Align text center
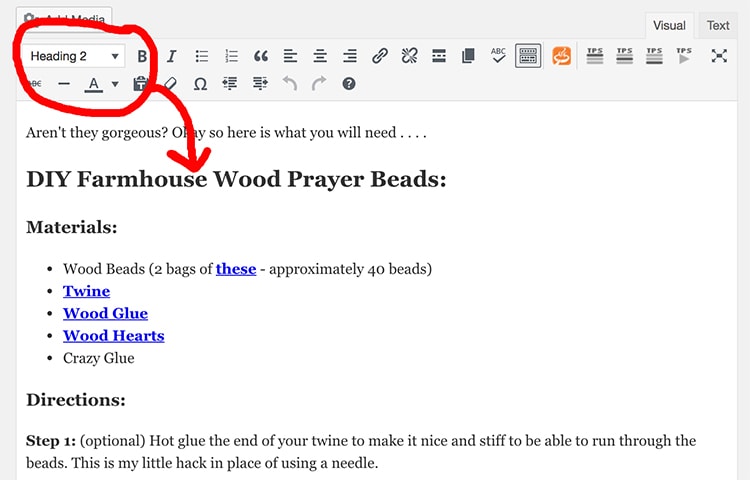The width and height of the screenshot is (750, 480). [x=320, y=56]
